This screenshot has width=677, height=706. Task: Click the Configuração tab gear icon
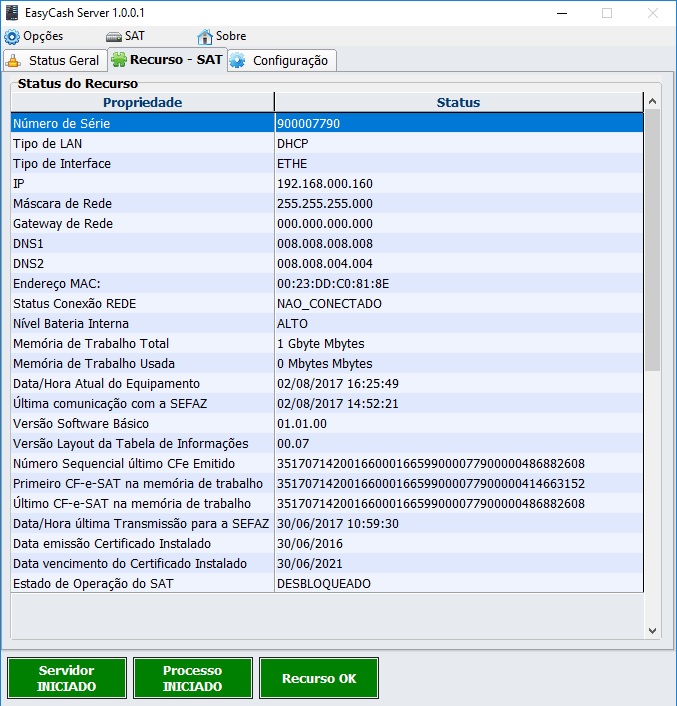coord(238,60)
